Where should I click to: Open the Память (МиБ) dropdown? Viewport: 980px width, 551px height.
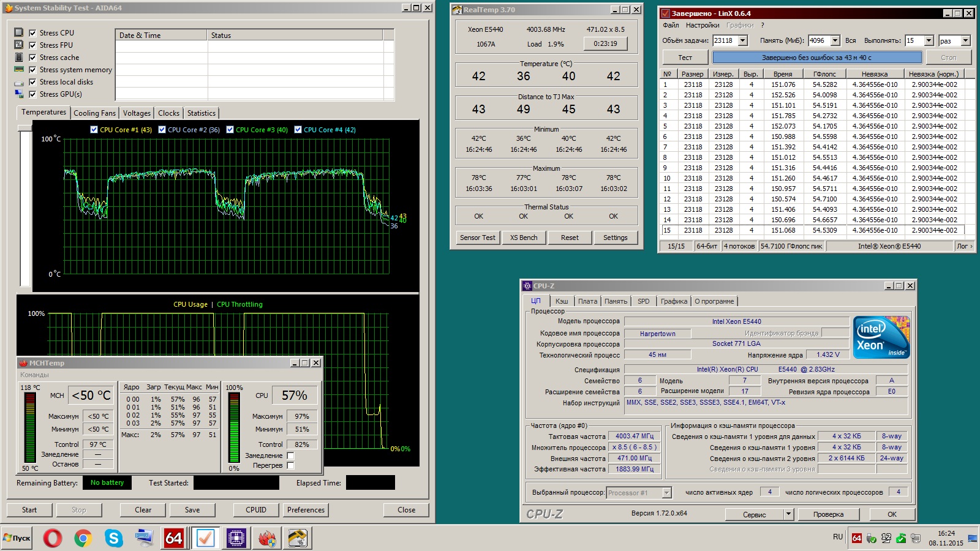point(835,41)
